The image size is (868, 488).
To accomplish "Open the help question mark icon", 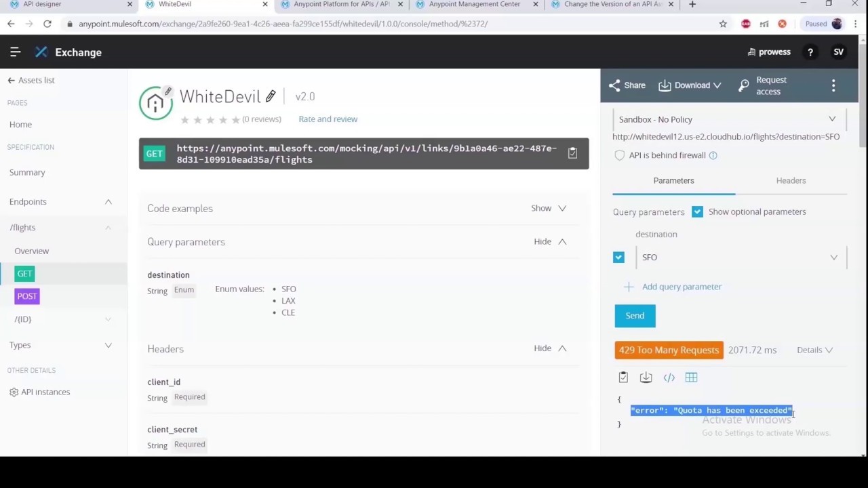I will click(x=810, y=52).
